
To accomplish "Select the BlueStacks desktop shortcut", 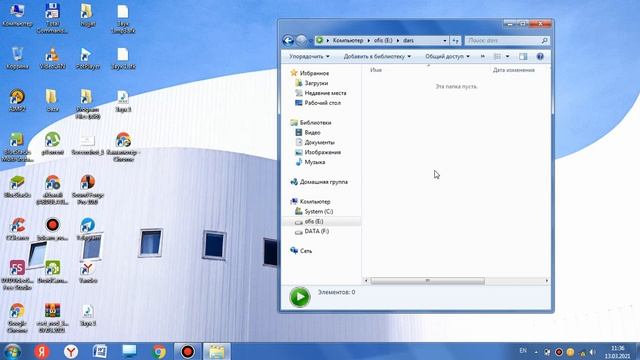I will pos(17,187).
